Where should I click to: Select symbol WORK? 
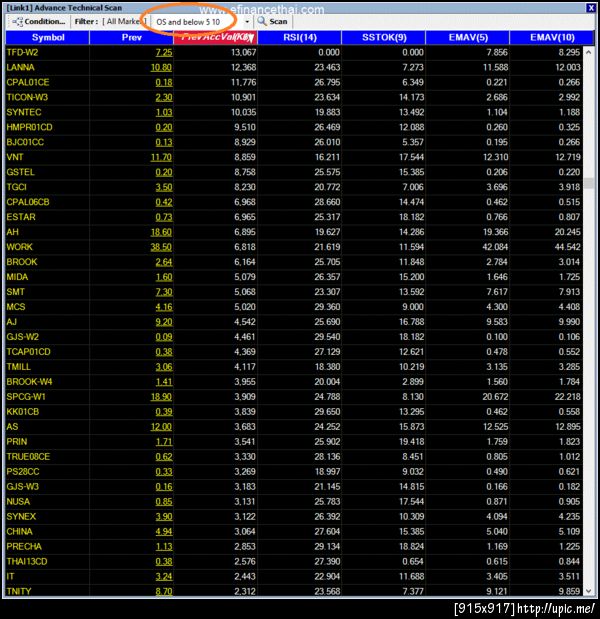point(19,247)
